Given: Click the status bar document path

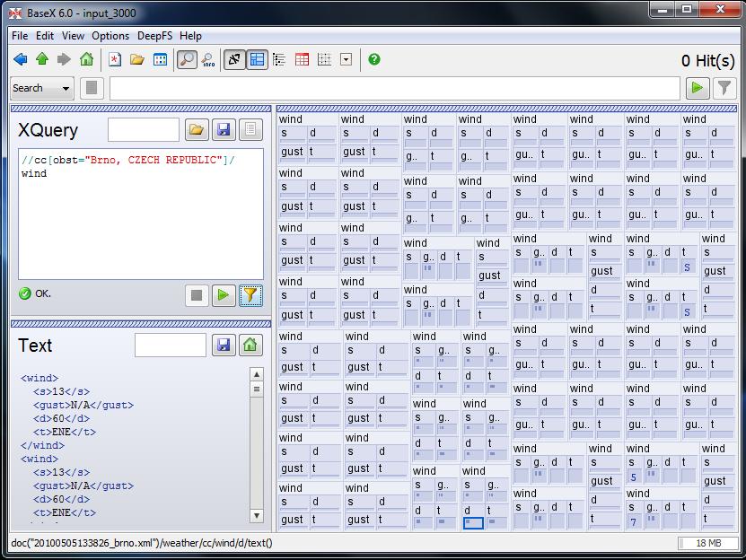Looking at the screenshot, I should (x=142, y=543).
